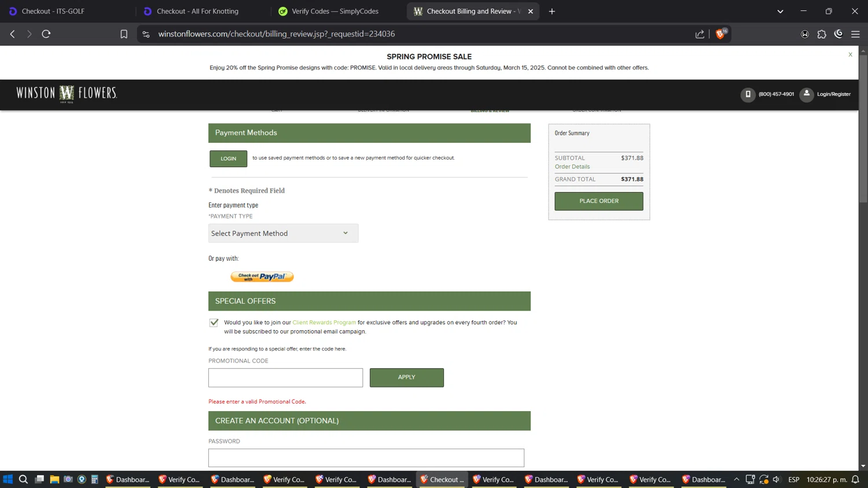Screen dimensions: 868x488
Task: Go back to the previous page
Action: [x=12, y=34]
